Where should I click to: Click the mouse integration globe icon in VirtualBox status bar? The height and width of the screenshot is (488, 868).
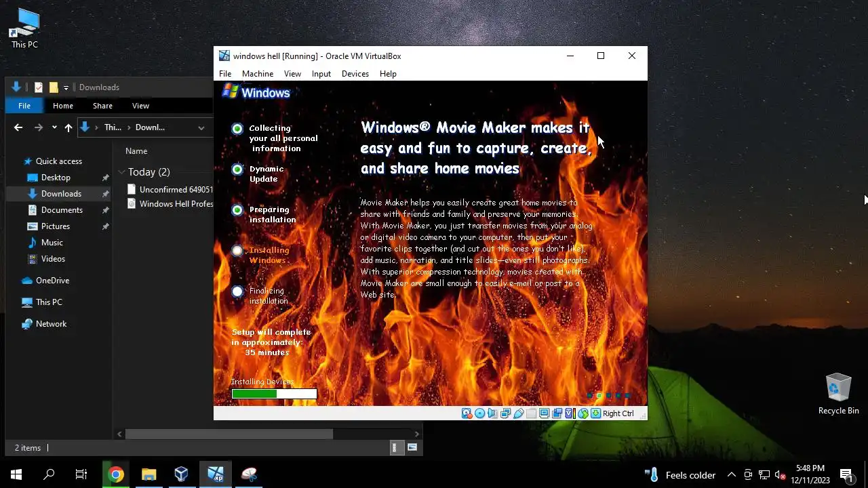[583, 413]
